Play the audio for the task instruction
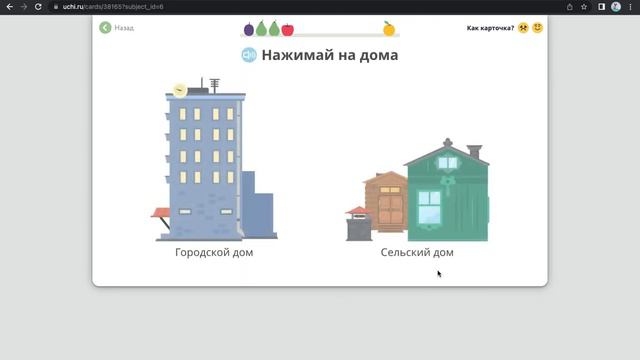 [x=249, y=55]
